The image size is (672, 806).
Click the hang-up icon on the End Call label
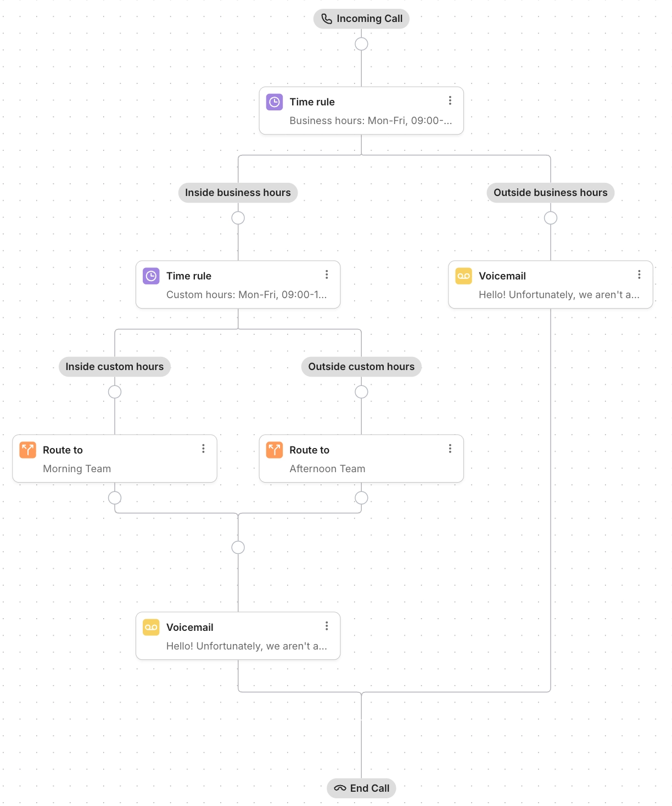339,788
